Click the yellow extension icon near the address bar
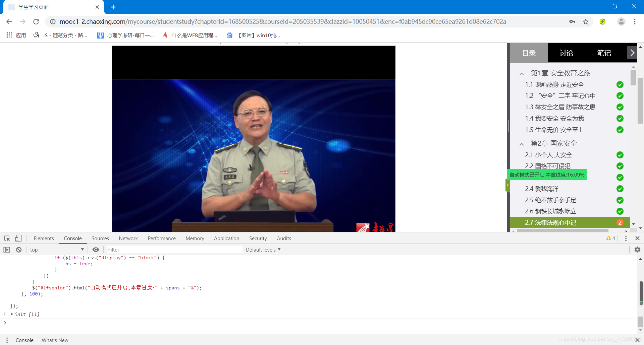The width and height of the screenshot is (644, 345). (x=603, y=21)
